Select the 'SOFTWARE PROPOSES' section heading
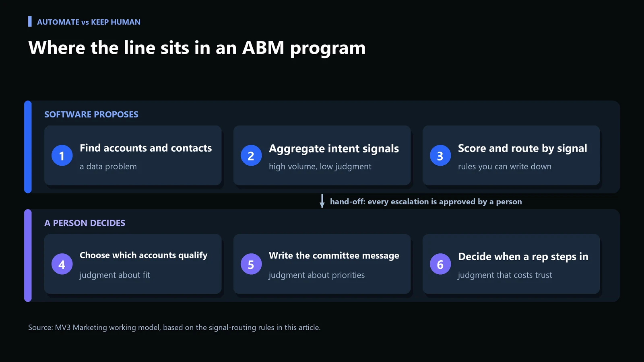 (91, 115)
